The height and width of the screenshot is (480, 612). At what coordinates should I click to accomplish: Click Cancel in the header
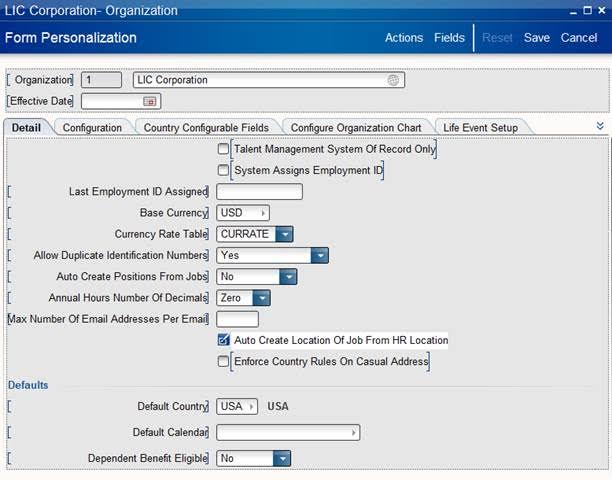pos(579,38)
